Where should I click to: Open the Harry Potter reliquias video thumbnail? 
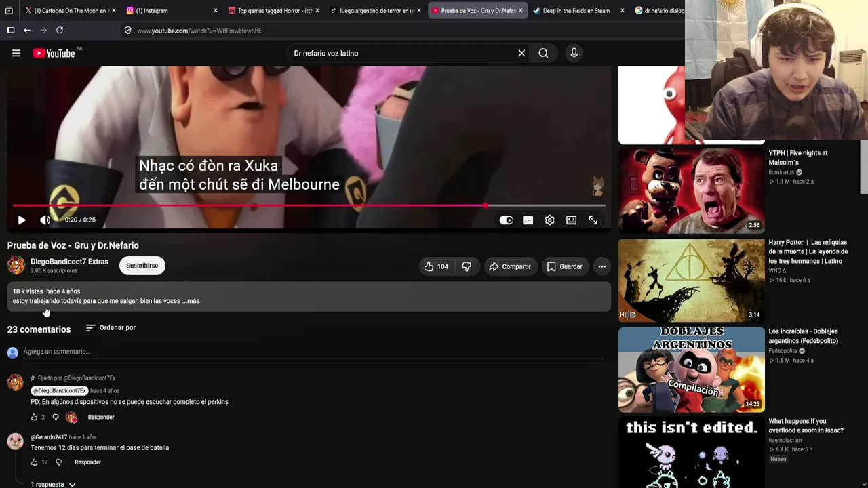point(692,281)
